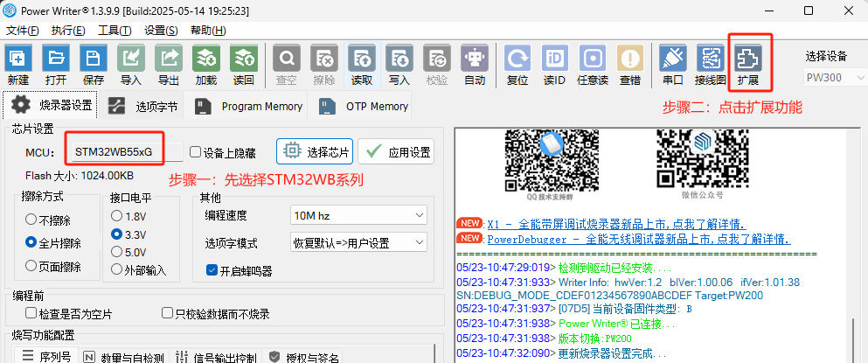Expand the 选项字模式 dropdown
This screenshot has height=363, width=868.
[358, 242]
